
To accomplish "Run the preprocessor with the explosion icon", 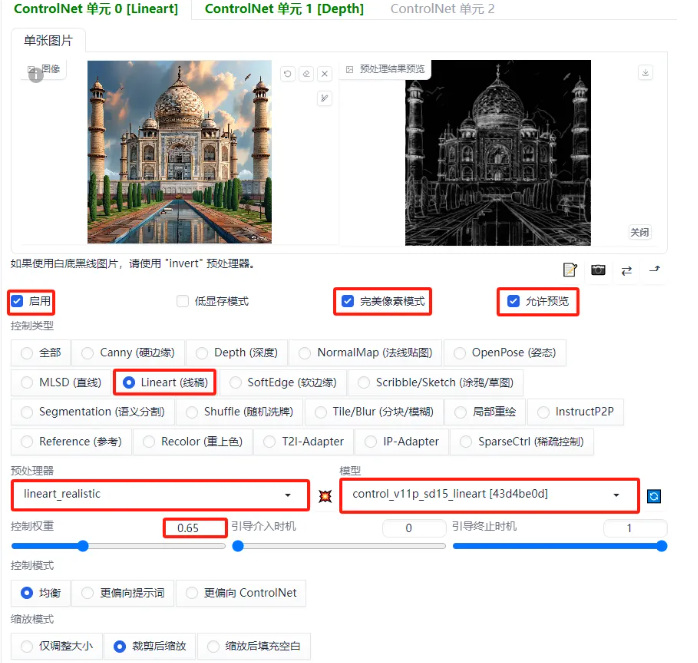I will pyautogui.click(x=325, y=496).
